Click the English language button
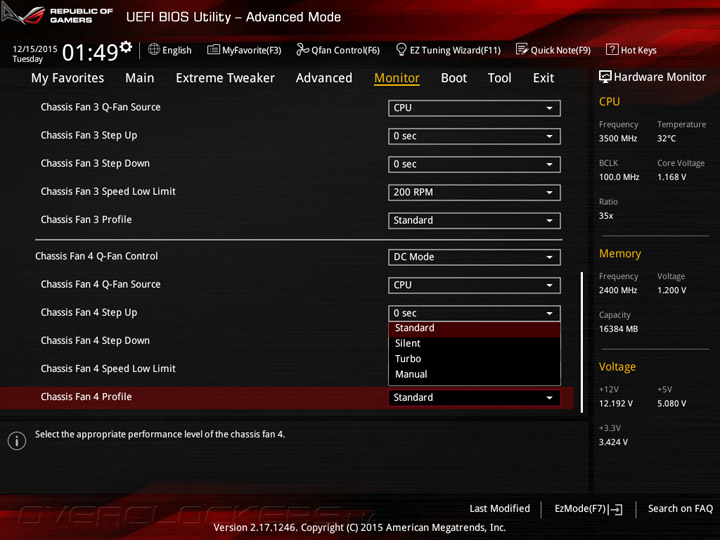Viewport: 720px width, 540px height. (x=170, y=50)
